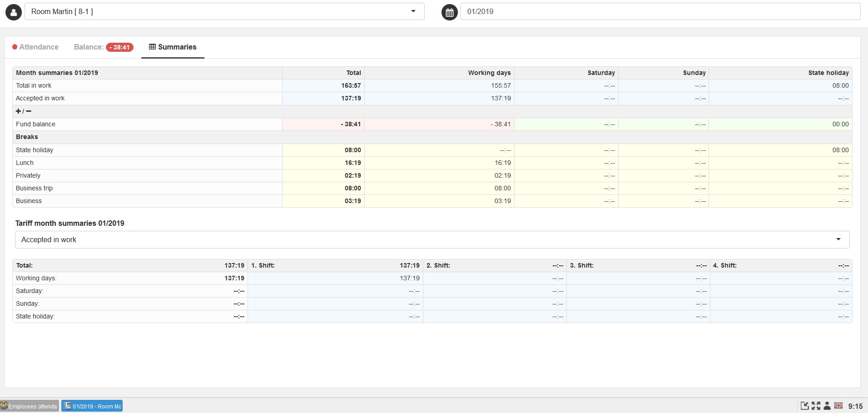The width and height of the screenshot is (868, 413).
Task: Click the 9:15 clock in bottom bar
Action: click(855, 406)
